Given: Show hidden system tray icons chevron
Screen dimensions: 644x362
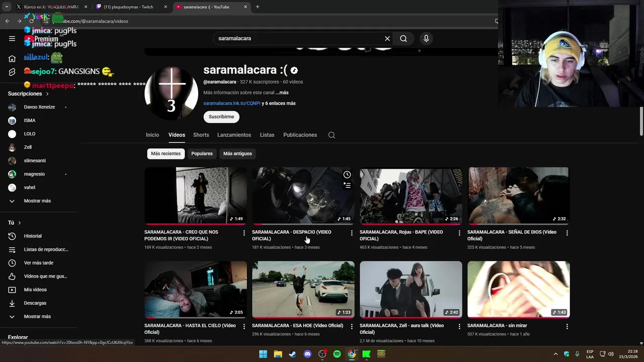Looking at the screenshot, I should pyautogui.click(x=555, y=354).
